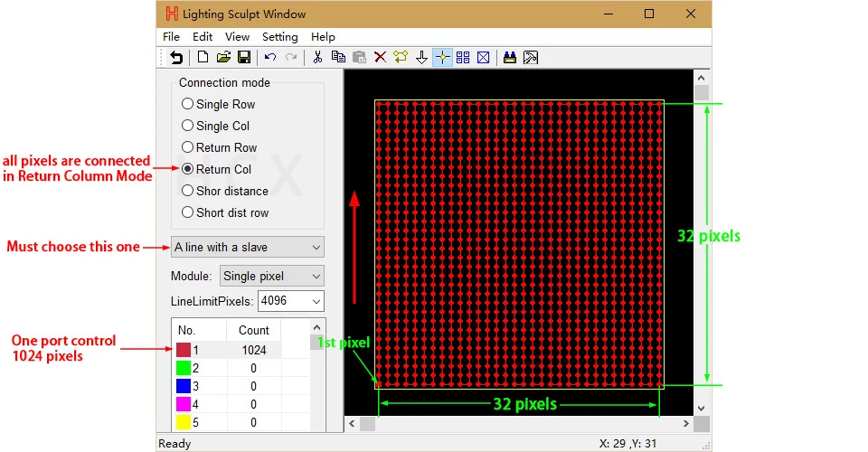The width and height of the screenshot is (868, 452).
Task: Open a file with the folder icon
Action: click(223, 58)
